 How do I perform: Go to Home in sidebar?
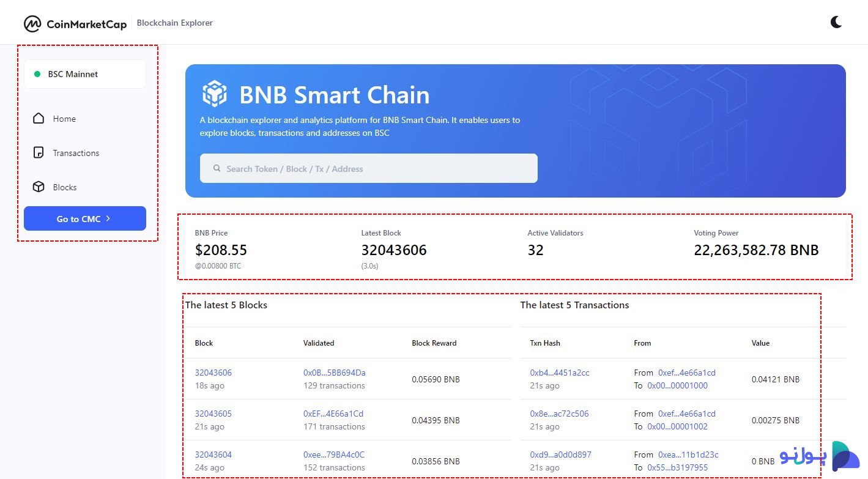click(64, 119)
